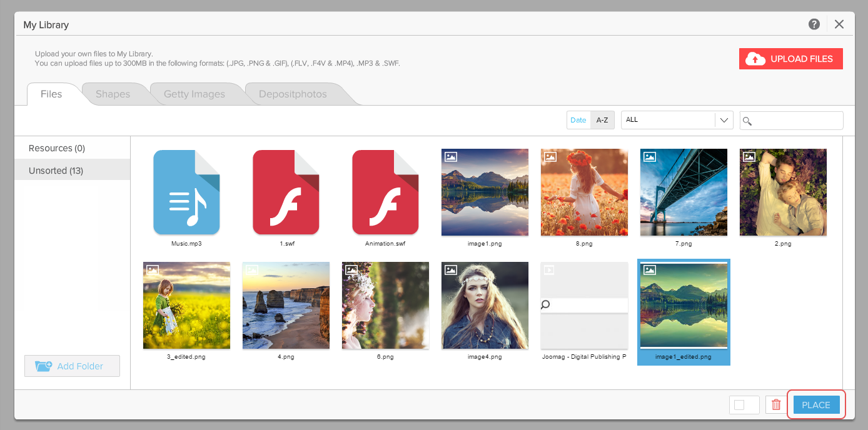Select the Music.mp3 audio file icon
Screen dimensions: 868x430
[186, 192]
